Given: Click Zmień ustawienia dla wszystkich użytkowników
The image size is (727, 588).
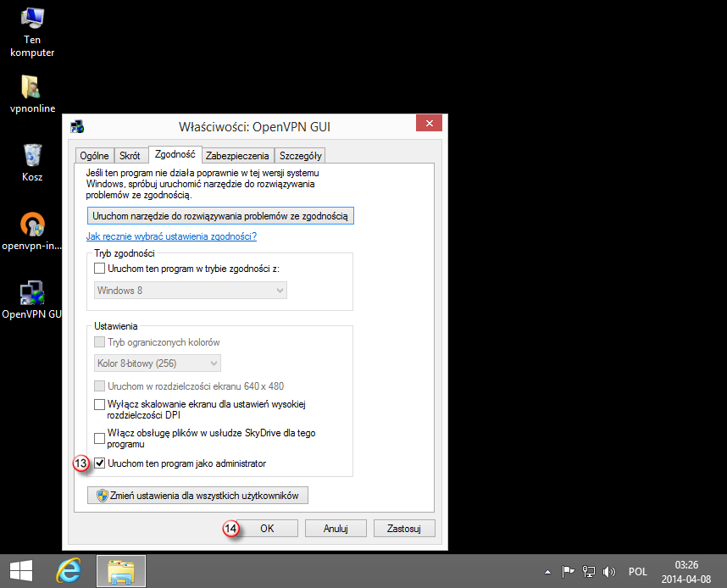Looking at the screenshot, I should click(197, 496).
